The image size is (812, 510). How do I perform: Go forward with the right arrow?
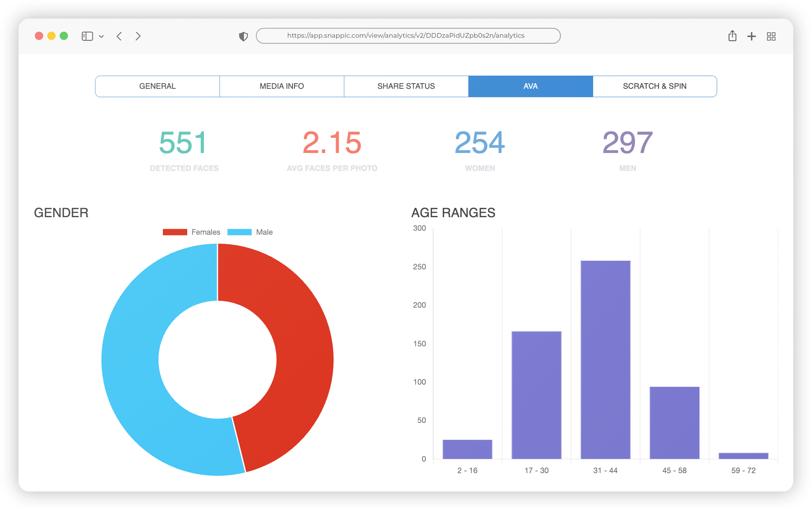coord(138,36)
